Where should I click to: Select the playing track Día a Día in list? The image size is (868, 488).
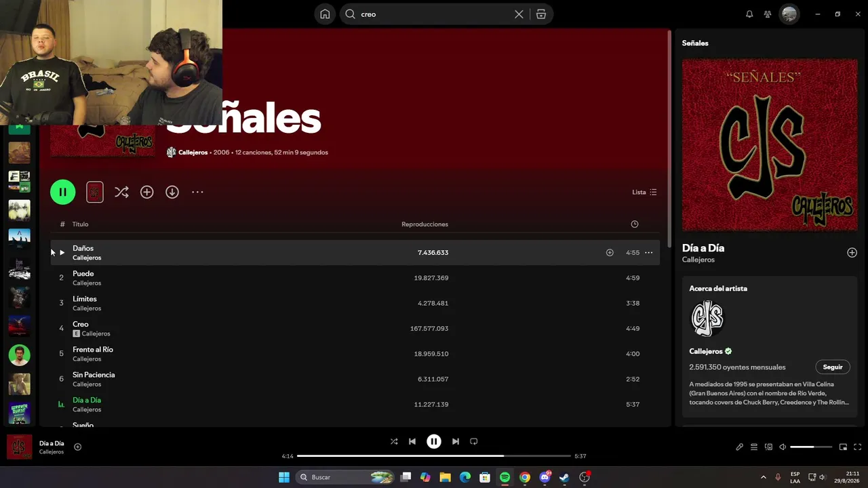tap(355, 404)
